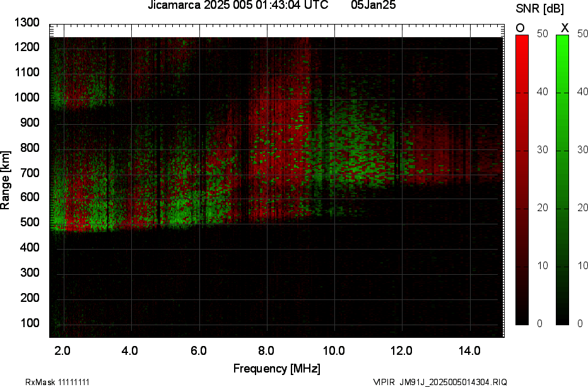Click the 1300 km range tick label
This screenshot has height=387, width=588.
pos(27,23)
